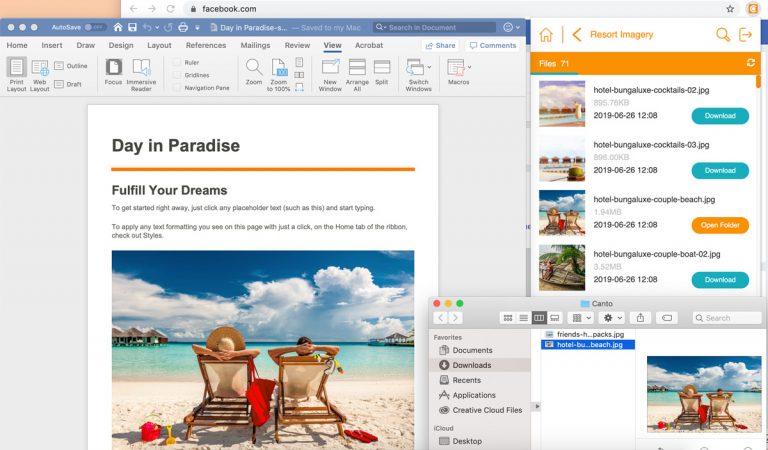Open the Finder group-by dropdown

tap(580, 318)
